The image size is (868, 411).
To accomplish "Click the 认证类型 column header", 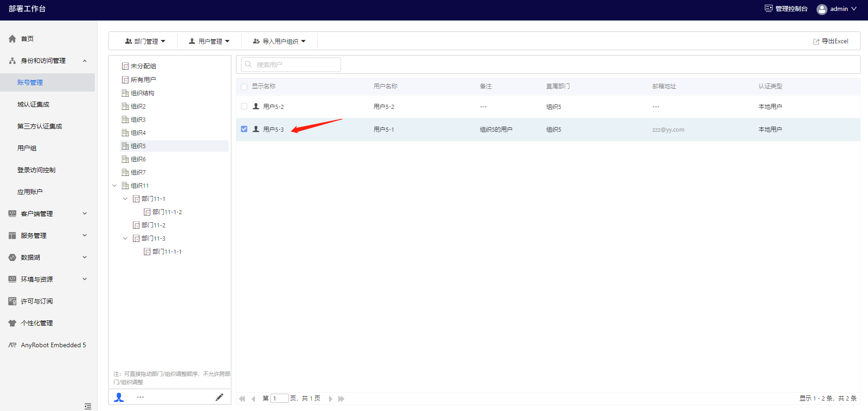I will tap(770, 86).
